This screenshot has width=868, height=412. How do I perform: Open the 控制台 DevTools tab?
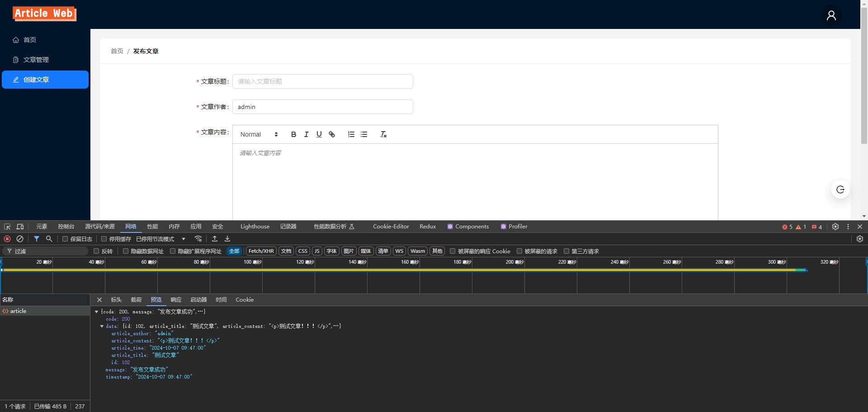coord(66,227)
